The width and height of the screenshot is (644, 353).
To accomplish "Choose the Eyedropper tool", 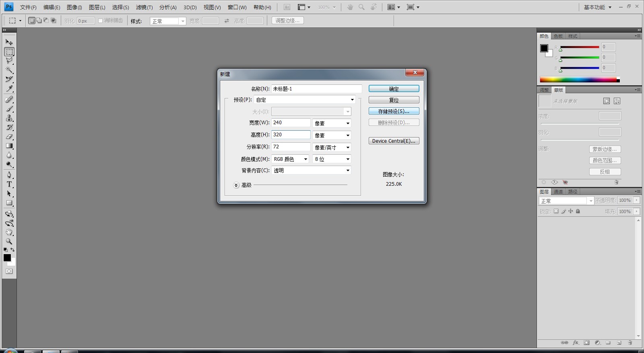I will coord(9,89).
